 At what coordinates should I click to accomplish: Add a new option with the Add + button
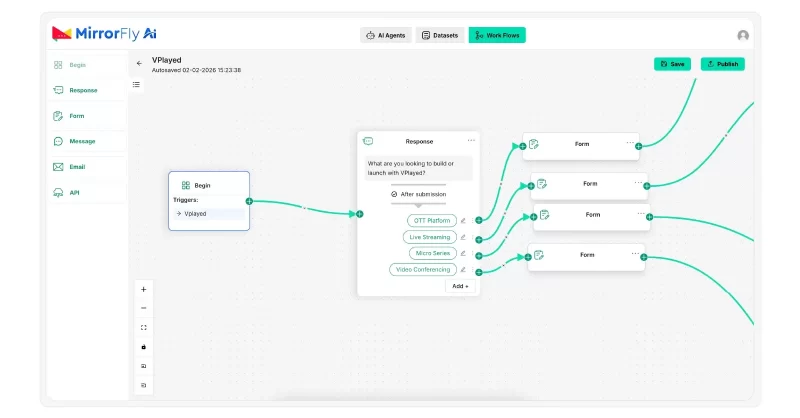click(460, 286)
